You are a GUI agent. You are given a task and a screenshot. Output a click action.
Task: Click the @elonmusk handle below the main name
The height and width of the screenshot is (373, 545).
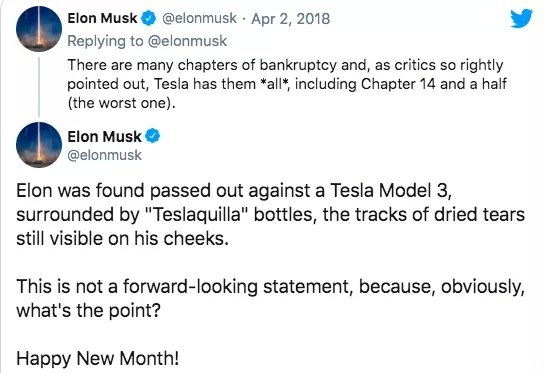pos(104,155)
